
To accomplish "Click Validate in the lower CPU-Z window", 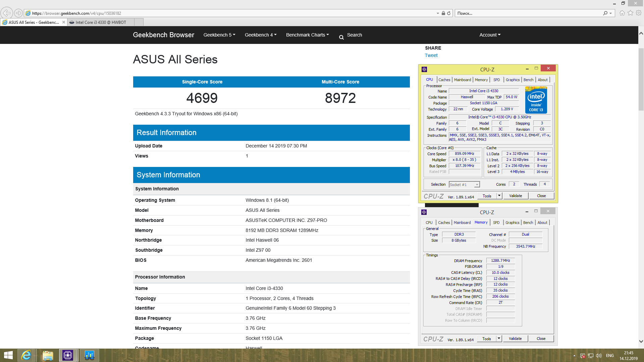I will (516, 339).
